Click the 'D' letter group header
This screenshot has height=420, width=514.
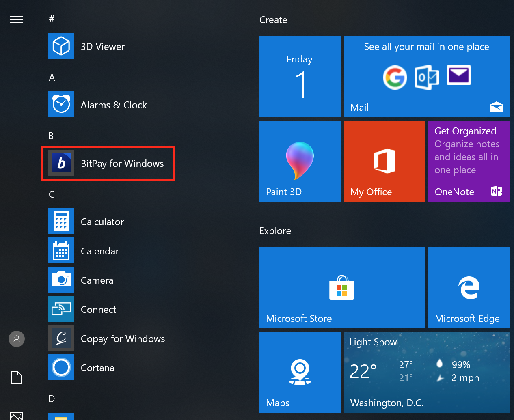(x=52, y=399)
